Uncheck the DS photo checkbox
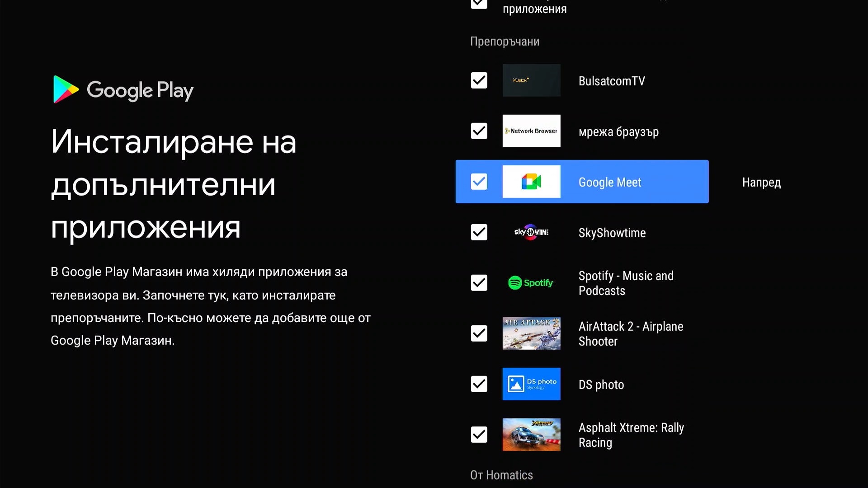This screenshot has height=488, width=868. coord(479,384)
